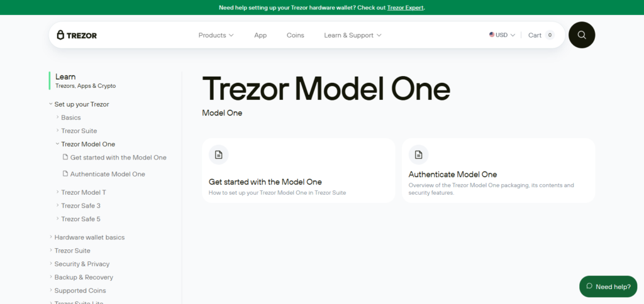Open the Products dropdown menu
The width and height of the screenshot is (644, 304).
pos(216,35)
